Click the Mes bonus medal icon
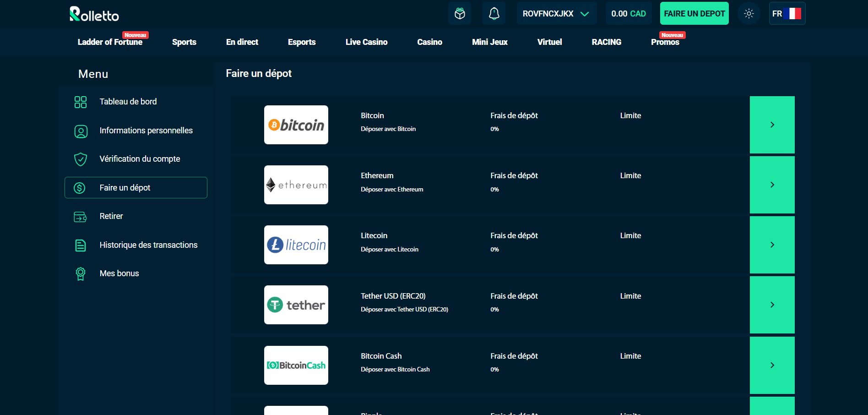 [x=81, y=273]
